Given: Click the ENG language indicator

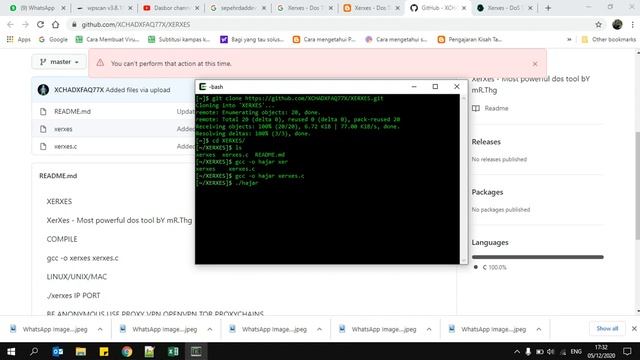Looking at the screenshot, I should coord(576,351).
